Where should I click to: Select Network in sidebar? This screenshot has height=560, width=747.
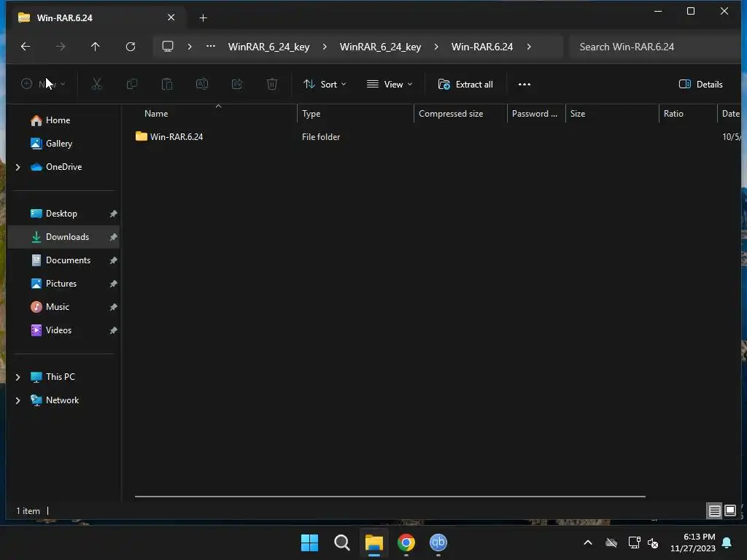click(63, 400)
